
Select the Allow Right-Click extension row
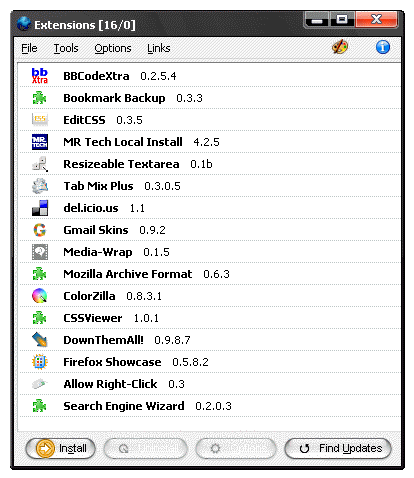210,384
